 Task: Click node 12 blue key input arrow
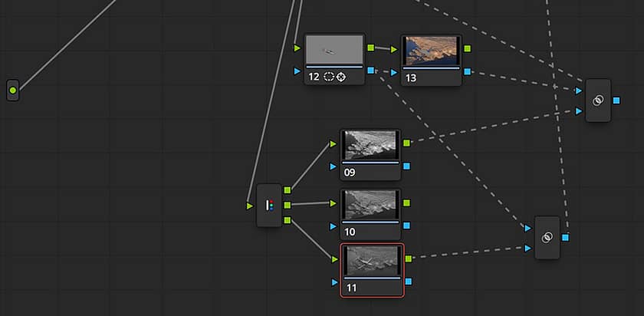(x=297, y=71)
